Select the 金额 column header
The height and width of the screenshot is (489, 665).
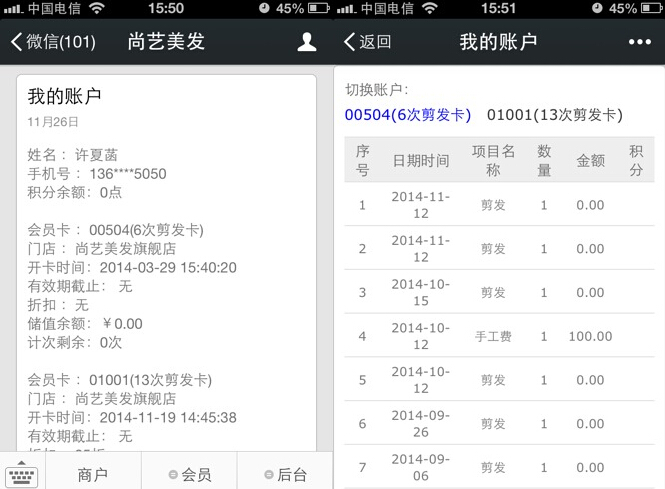click(x=590, y=160)
